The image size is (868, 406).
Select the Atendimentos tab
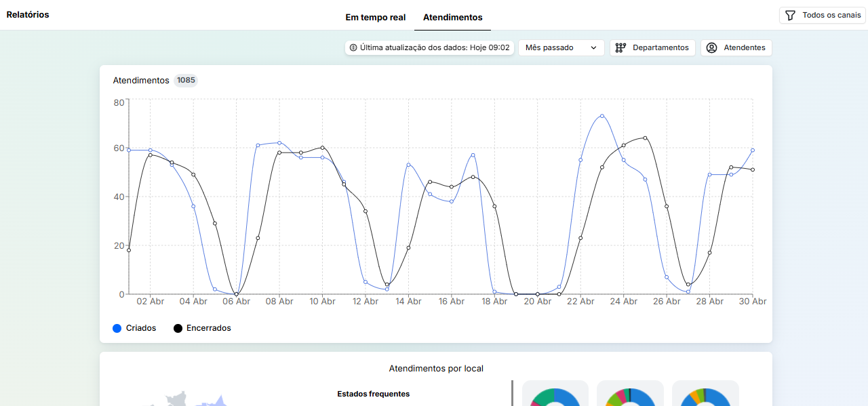[x=452, y=18]
